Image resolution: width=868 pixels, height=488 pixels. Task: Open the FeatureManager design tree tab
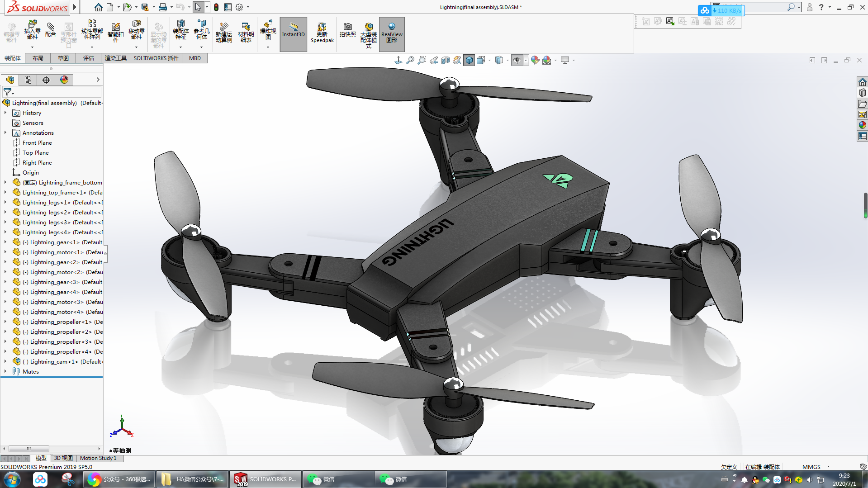10,80
